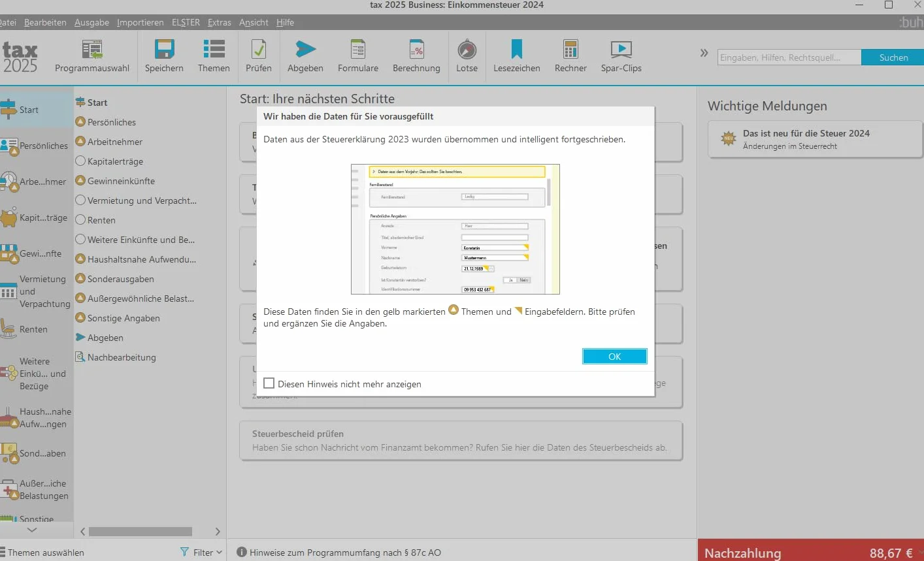Open the Ausgabe menu
Screen dimensions: 924x561
pyautogui.click(x=91, y=22)
